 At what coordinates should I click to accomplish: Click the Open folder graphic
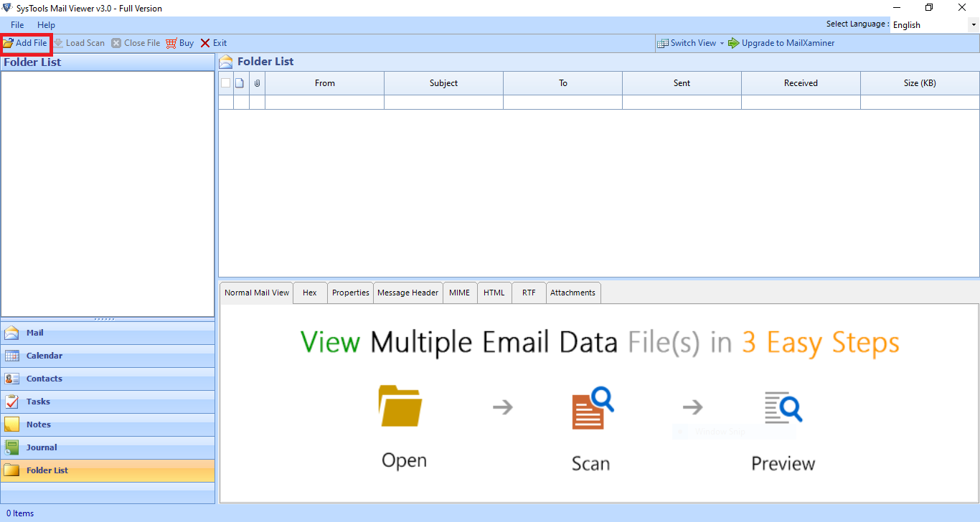pyautogui.click(x=401, y=406)
